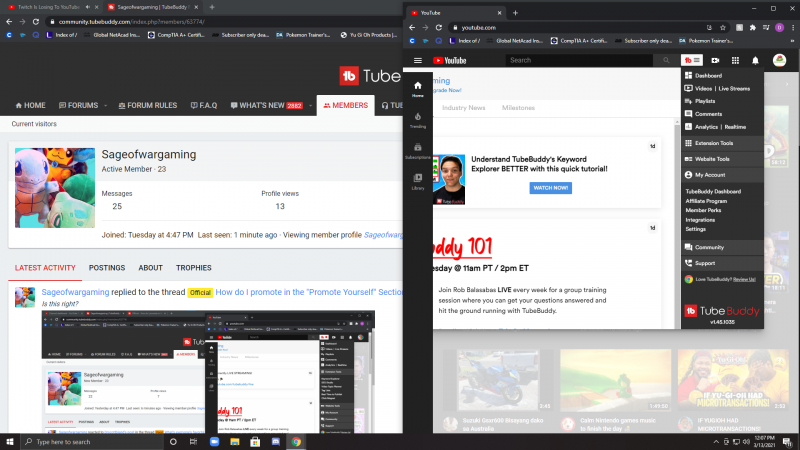Click the YouTube search magnifier button
800x450 pixels.
pyautogui.click(x=665, y=60)
